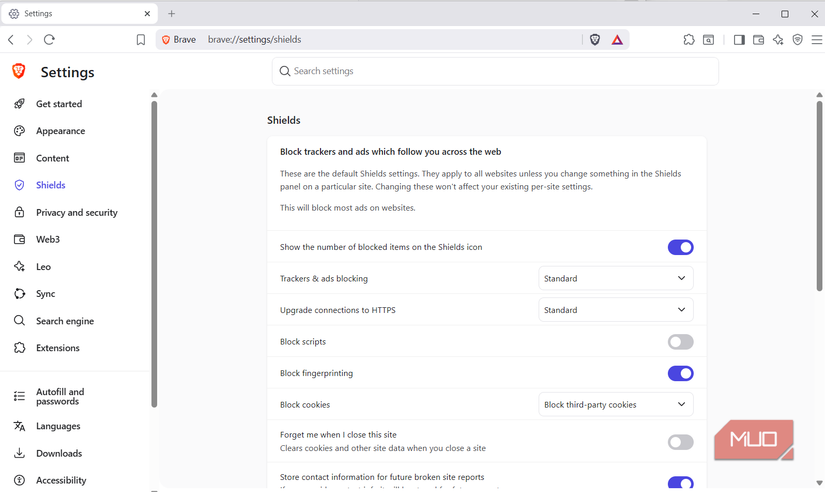825x492 pixels.
Task: Click the Downloads arrow icon
Action: (x=19, y=453)
